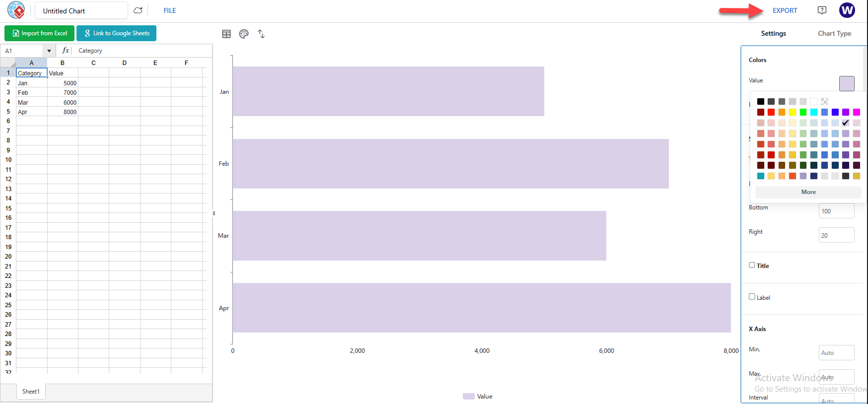Image resolution: width=868 pixels, height=404 pixels.
Task: Switch to the Chart Type tab
Action: (834, 33)
